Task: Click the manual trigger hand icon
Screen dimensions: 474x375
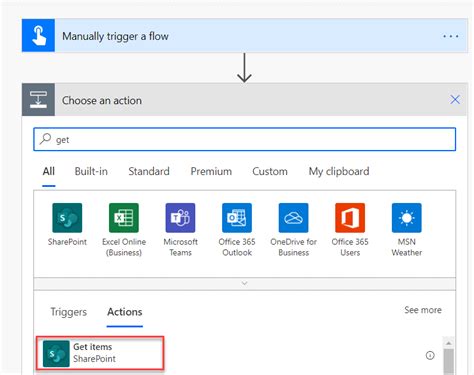Action: pyautogui.click(x=38, y=35)
